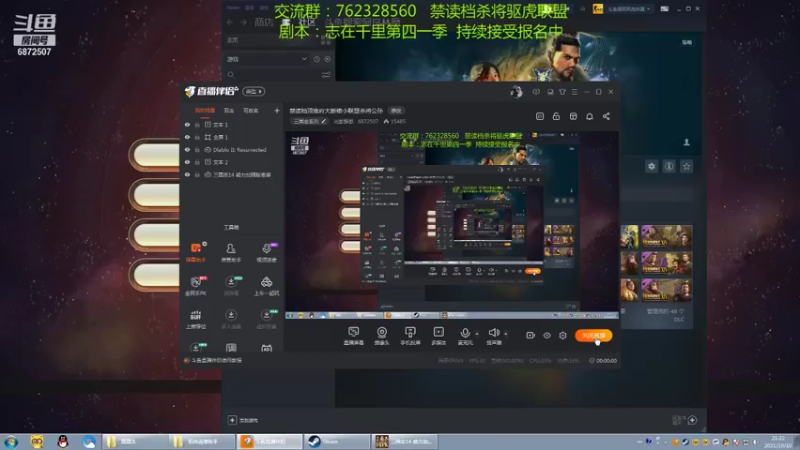
Task: Add a phone screen casting source
Action: [410, 336]
